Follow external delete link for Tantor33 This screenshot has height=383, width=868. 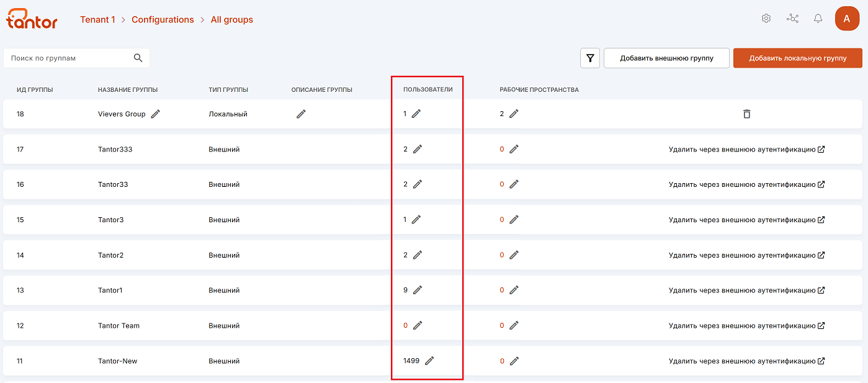tap(747, 184)
